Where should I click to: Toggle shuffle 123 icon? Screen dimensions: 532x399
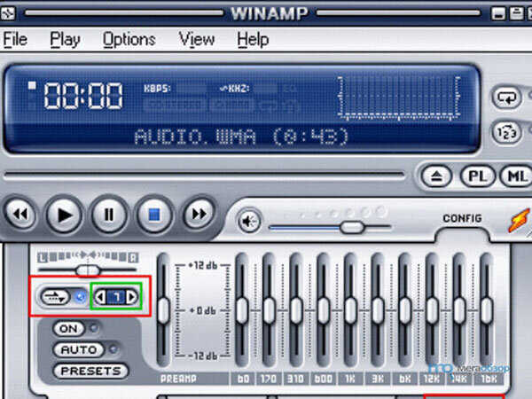[x=507, y=132]
